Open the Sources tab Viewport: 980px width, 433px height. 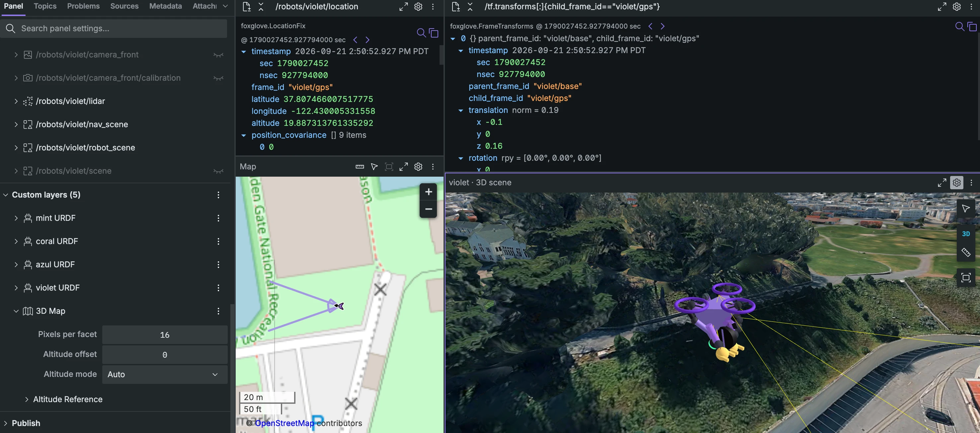(124, 6)
